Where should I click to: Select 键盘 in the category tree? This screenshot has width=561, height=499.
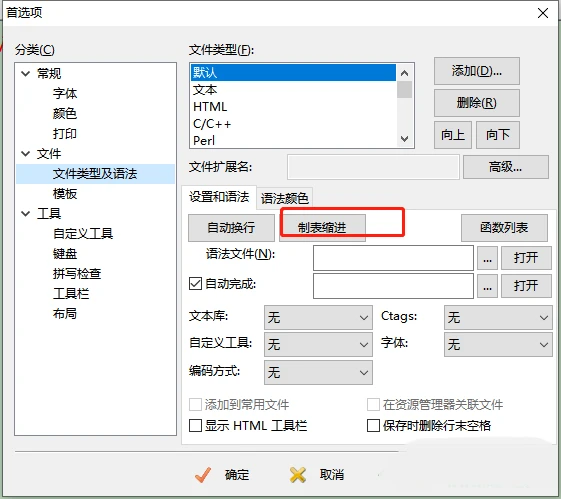[x=65, y=254]
